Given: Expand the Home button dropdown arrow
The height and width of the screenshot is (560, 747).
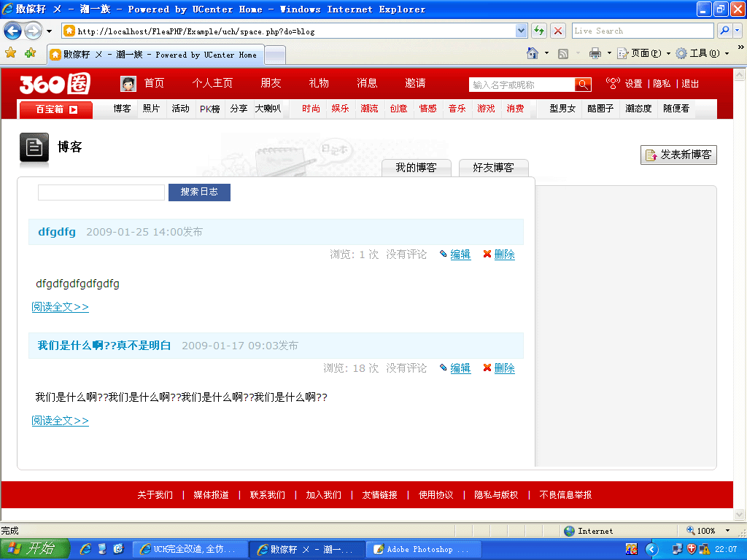Looking at the screenshot, I should click(x=546, y=52).
